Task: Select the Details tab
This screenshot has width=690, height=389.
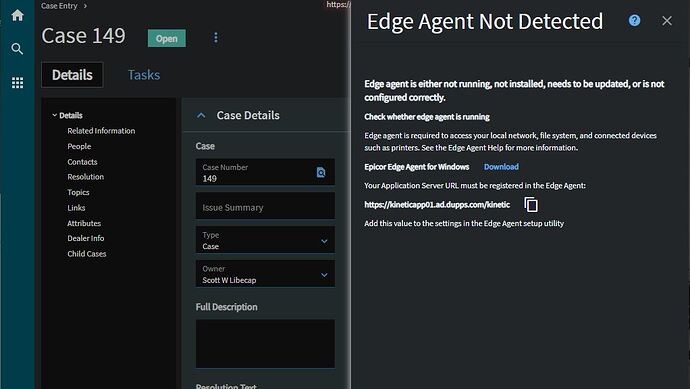Action: click(x=72, y=75)
